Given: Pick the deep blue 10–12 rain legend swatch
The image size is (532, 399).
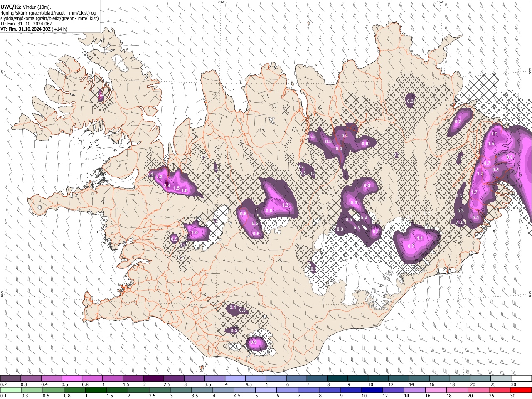Looking at the screenshot, I should (372, 390).
